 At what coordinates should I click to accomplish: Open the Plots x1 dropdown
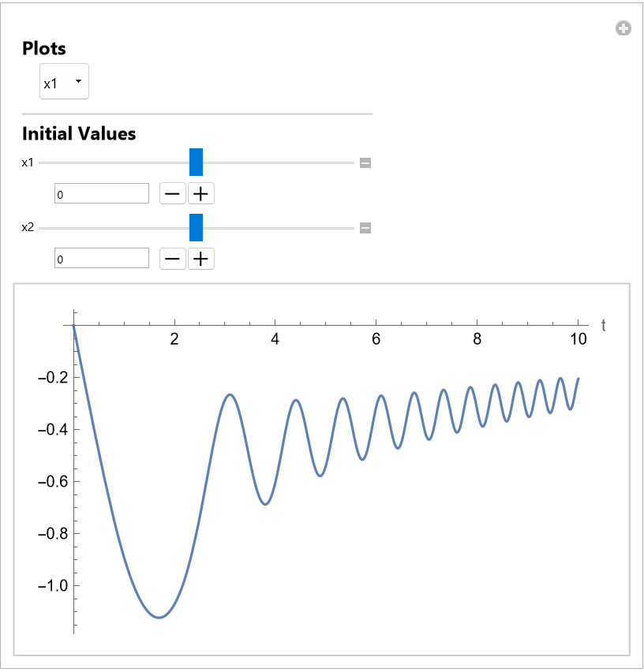point(64,82)
